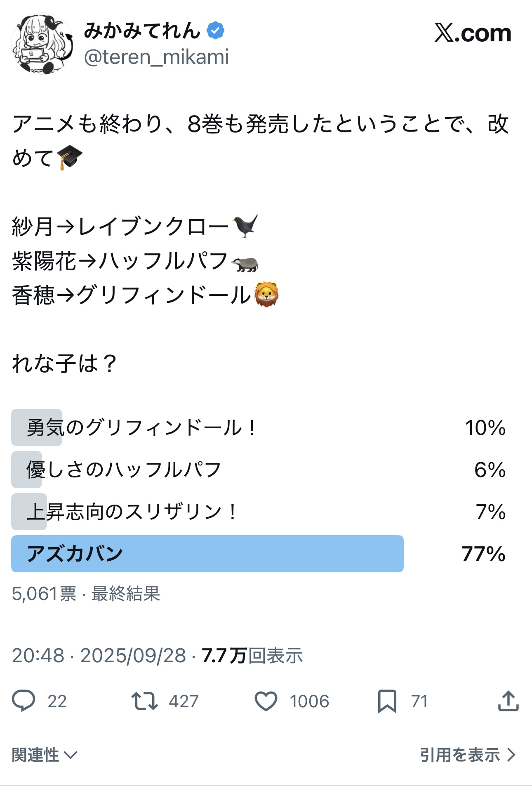The width and height of the screenshot is (532, 798).
Task: Open the share upload icon
Action: (x=508, y=701)
